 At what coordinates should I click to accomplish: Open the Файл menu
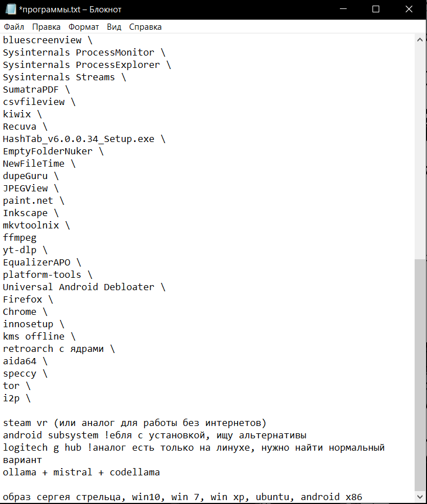pyautogui.click(x=13, y=27)
